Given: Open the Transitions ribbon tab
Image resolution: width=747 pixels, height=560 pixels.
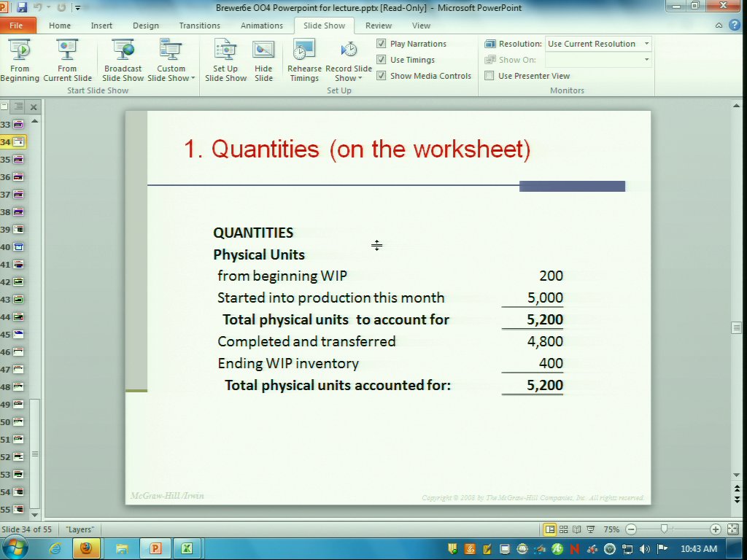Looking at the screenshot, I should click(199, 26).
